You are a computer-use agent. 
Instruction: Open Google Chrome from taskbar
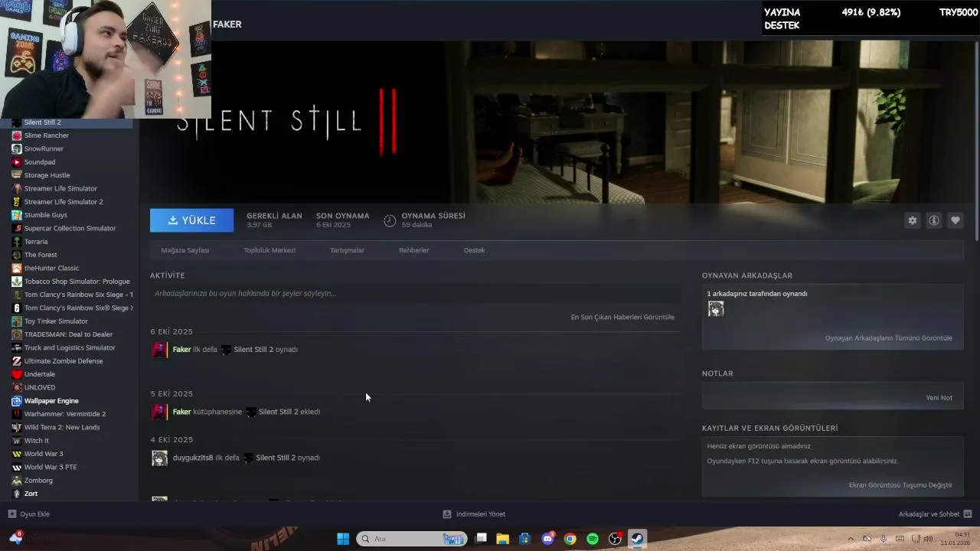click(570, 539)
